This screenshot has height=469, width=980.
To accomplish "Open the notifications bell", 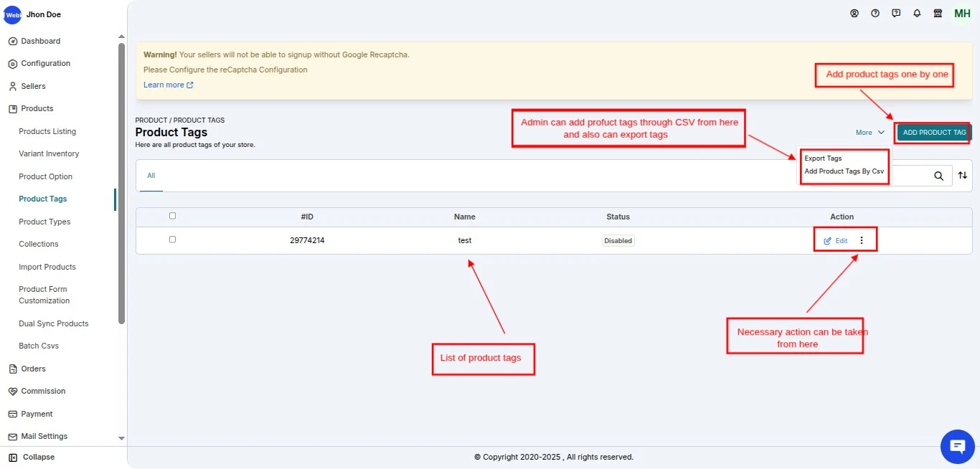I will click(x=917, y=13).
